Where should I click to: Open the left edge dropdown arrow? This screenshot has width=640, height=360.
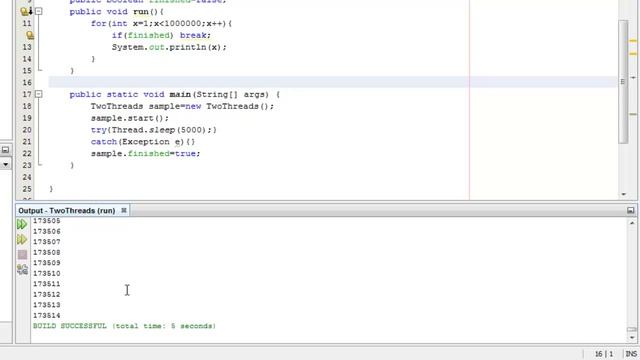[5, 164]
